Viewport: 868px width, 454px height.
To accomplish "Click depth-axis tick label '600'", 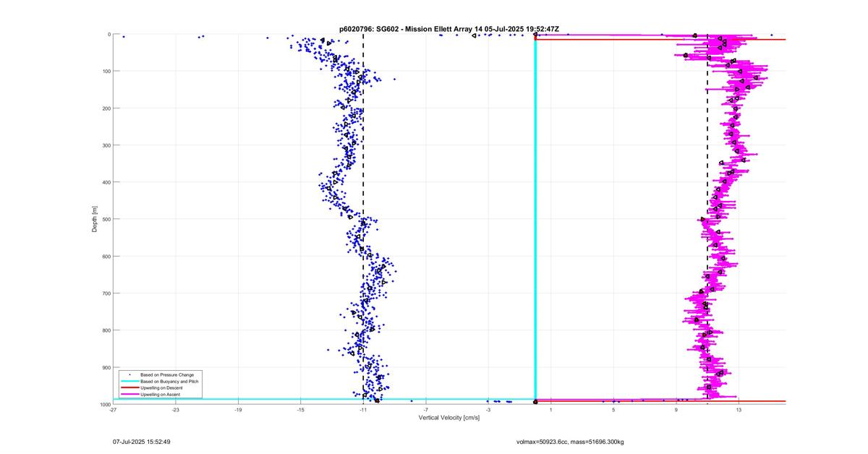I will coord(106,256).
